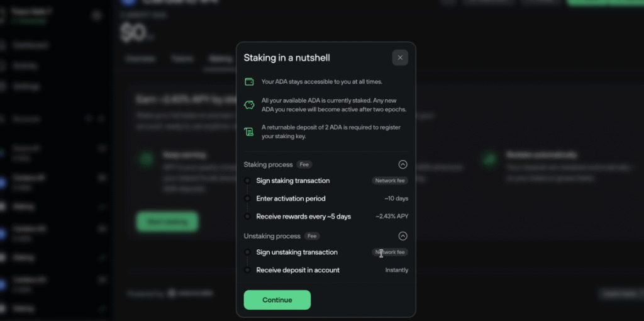Image resolution: width=644 pixels, height=321 pixels.
Task: Click step bullet for Receive rewards every ~5 days
Action: pos(247,217)
